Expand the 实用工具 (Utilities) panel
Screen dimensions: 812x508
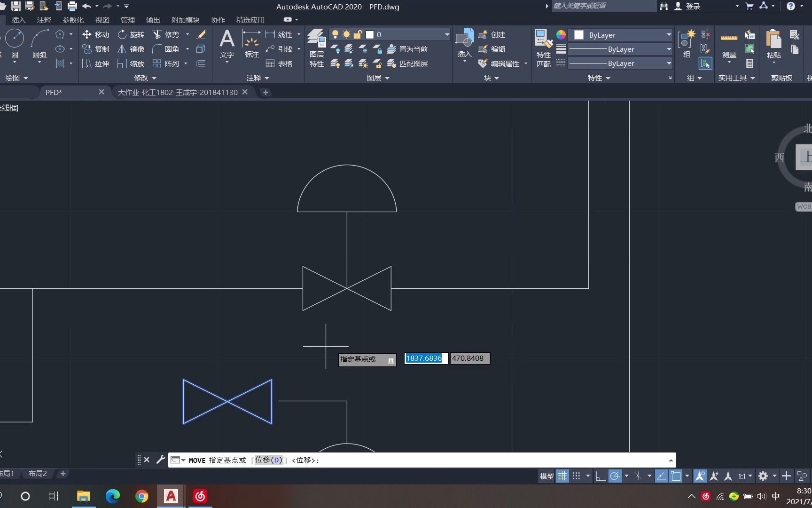(x=736, y=78)
